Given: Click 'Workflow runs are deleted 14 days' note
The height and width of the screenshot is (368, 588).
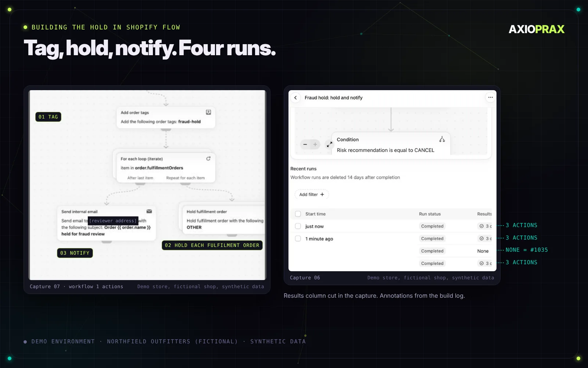Looking at the screenshot, I should pos(345,177).
